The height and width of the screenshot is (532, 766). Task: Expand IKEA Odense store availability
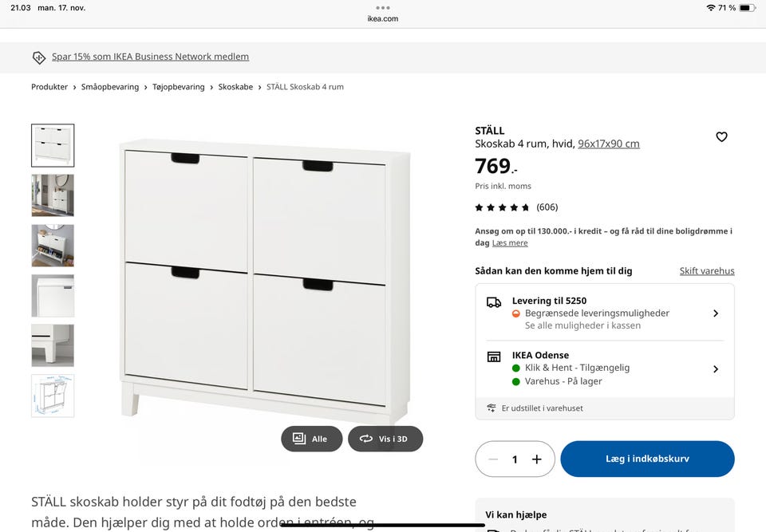605,368
